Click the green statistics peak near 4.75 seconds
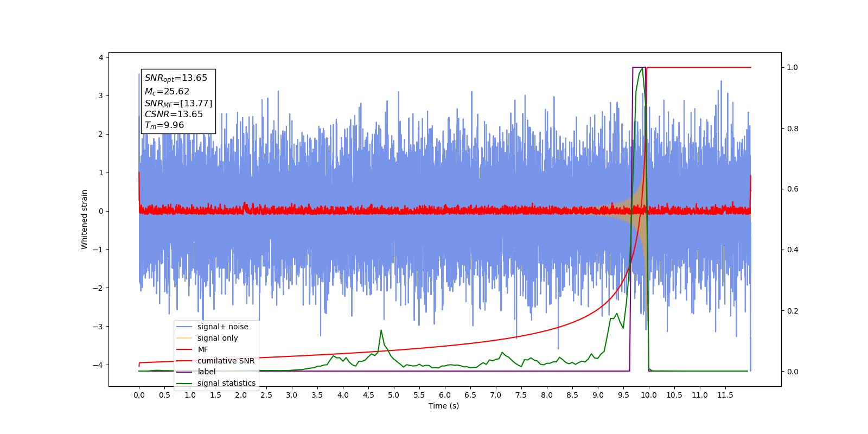Image resolution: width=868 pixels, height=434 pixels. [x=381, y=330]
